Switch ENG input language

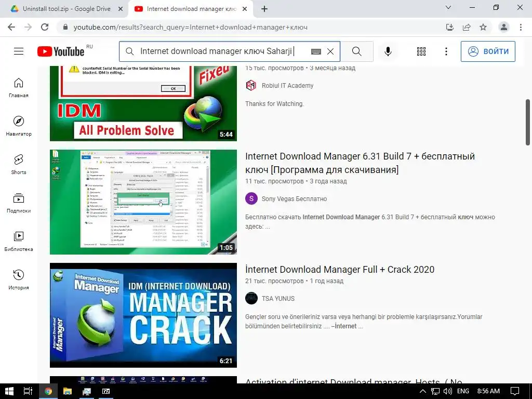point(463,391)
